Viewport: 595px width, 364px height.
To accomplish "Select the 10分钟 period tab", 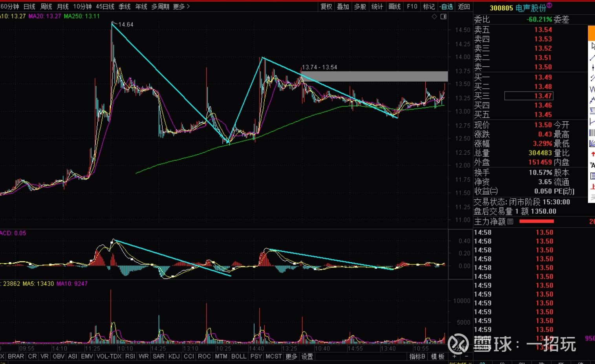I will pyautogui.click(x=82, y=6).
